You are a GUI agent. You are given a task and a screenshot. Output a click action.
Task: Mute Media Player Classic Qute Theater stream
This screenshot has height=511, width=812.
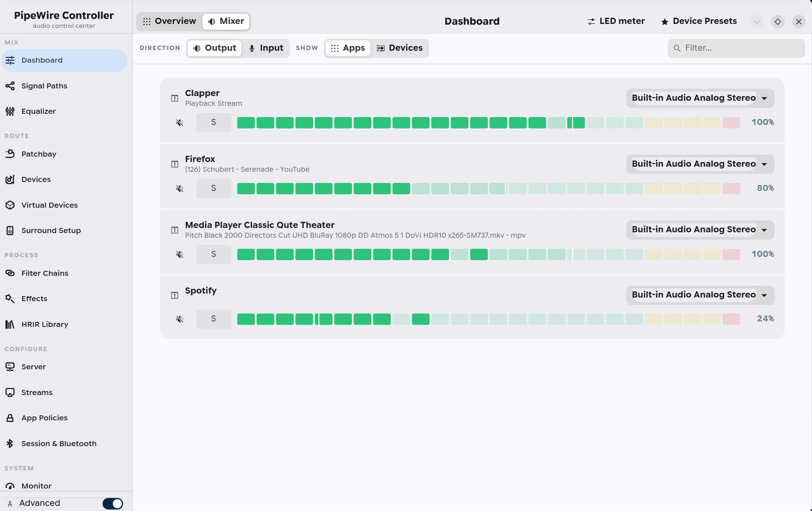tap(180, 254)
